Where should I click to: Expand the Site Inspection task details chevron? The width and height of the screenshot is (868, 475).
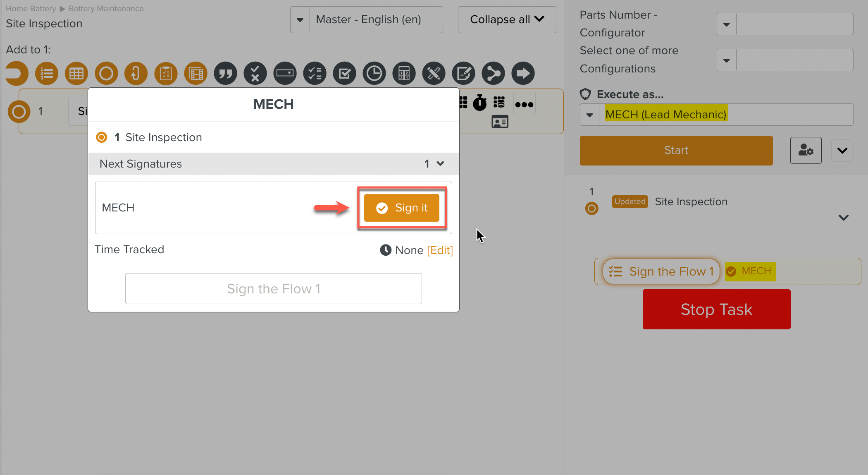(x=843, y=218)
